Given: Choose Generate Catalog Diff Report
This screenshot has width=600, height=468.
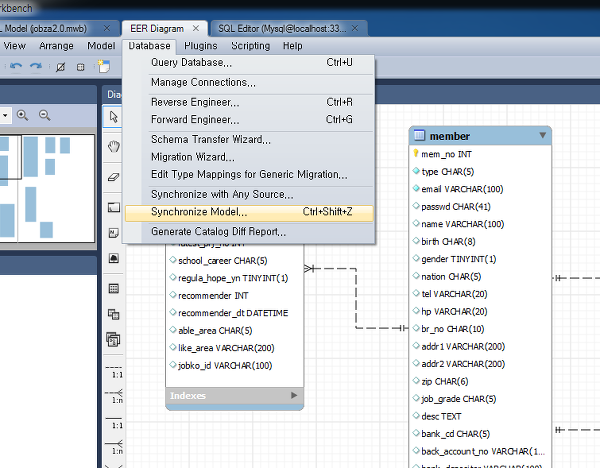Looking at the screenshot, I should pos(249,232).
